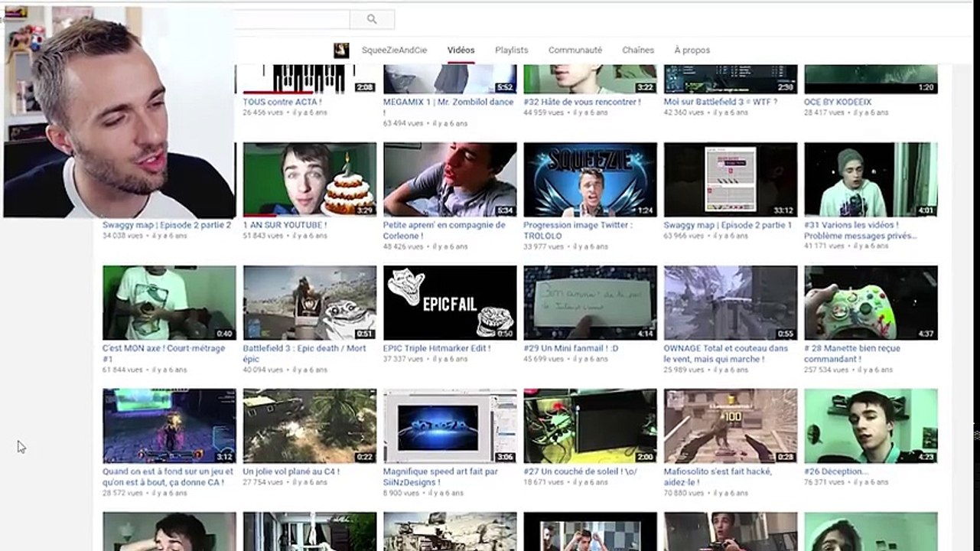The image size is (980, 551).
Task: Open the blue SQUEEZIE logo thumbnail
Action: [x=590, y=179]
